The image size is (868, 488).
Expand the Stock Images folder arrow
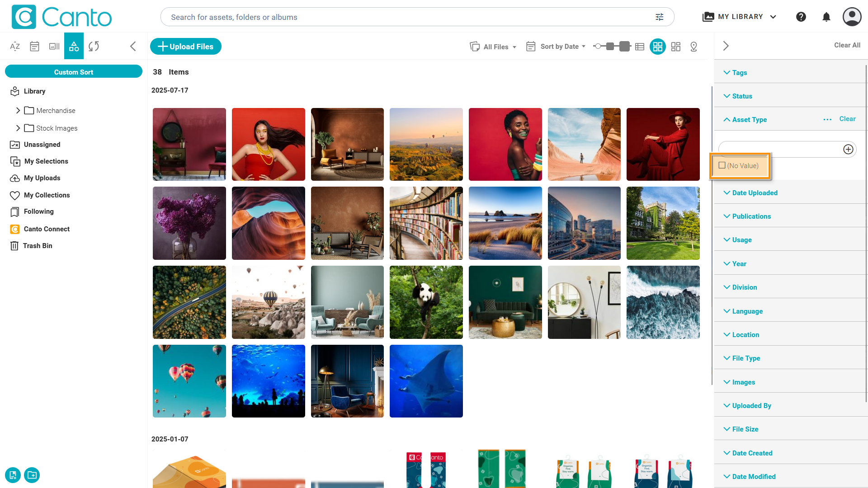18,128
